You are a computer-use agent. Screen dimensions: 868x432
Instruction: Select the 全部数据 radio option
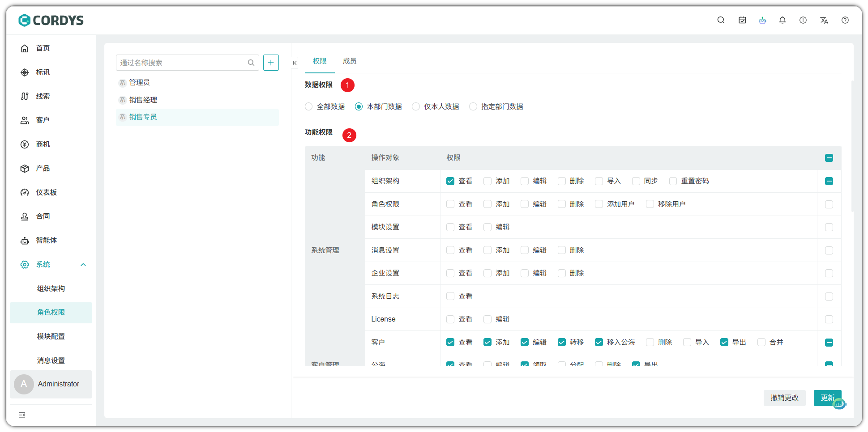coord(309,106)
